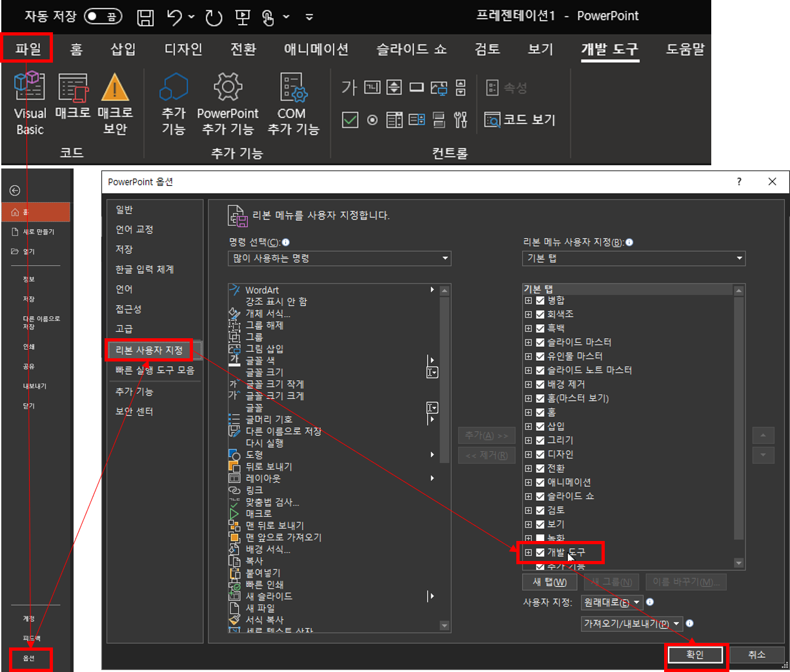Open more controls (tools icon)
The image size is (790, 672).
tap(461, 119)
